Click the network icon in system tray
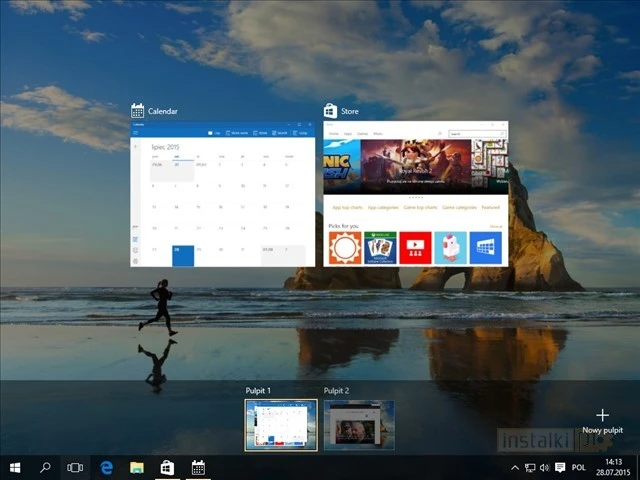640x480 pixels. click(x=530, y=467)
